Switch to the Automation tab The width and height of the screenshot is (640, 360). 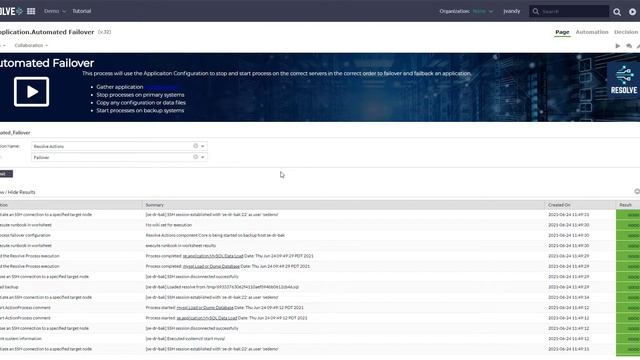pyautogui.click(x=592, y=32)
